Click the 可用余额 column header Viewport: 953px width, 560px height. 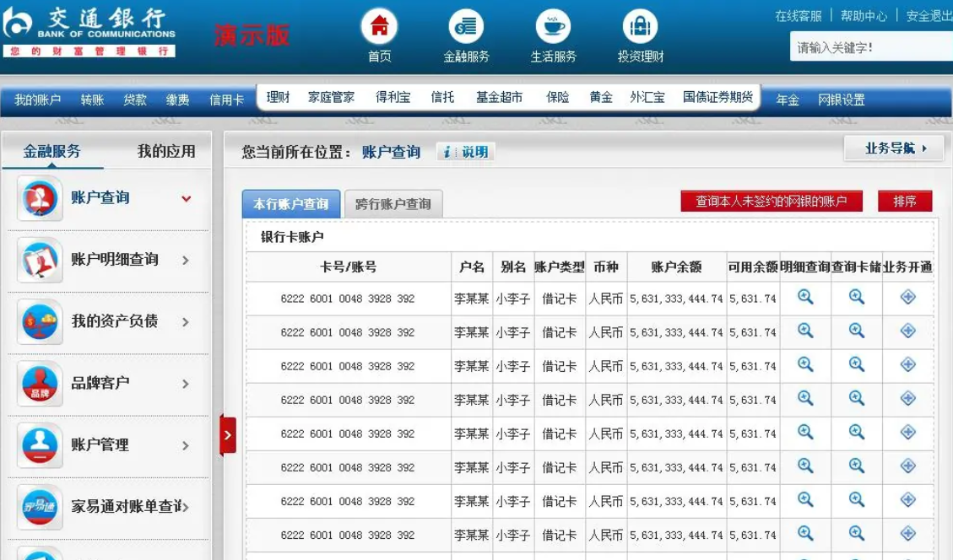(x=753, y=267)
